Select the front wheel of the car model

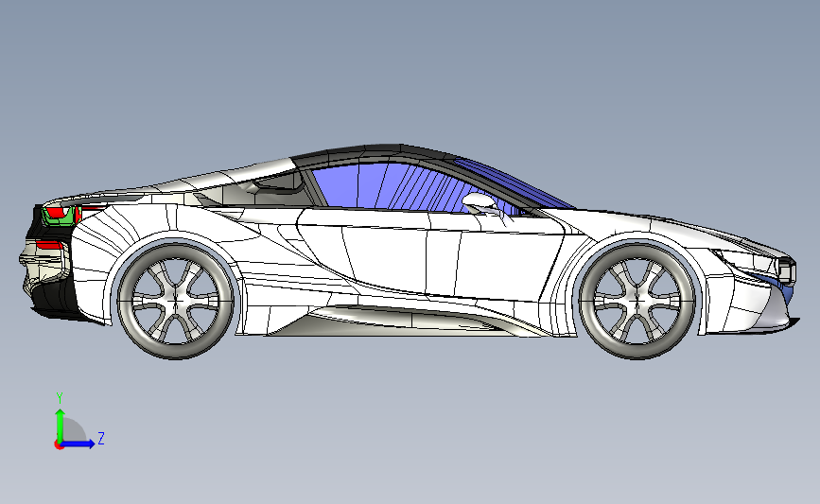click(637, 301)
